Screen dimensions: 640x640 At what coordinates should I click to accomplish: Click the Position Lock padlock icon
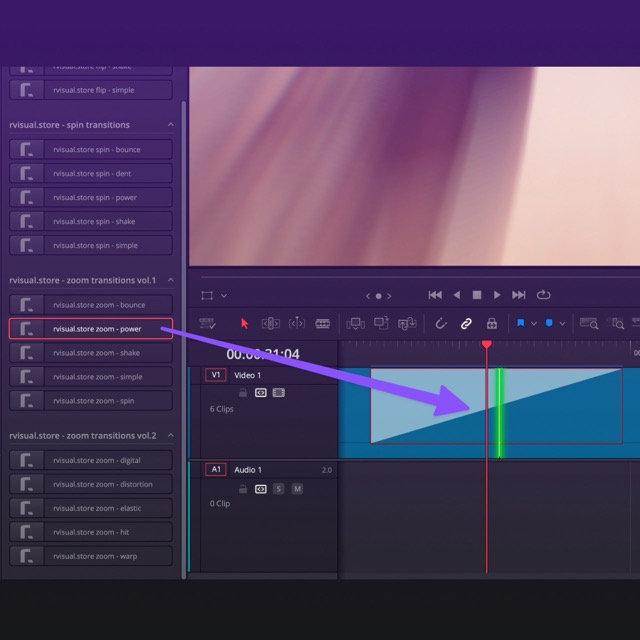click(491, 323)
